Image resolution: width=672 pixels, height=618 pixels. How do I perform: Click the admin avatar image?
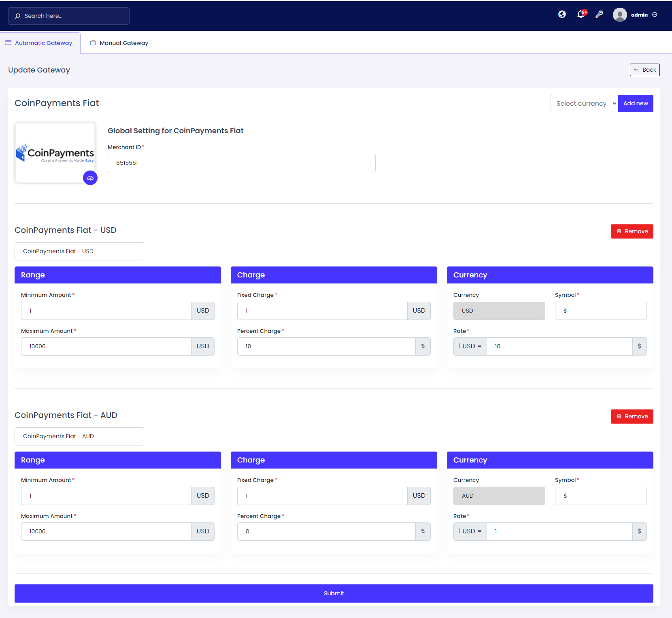(620, 15)
